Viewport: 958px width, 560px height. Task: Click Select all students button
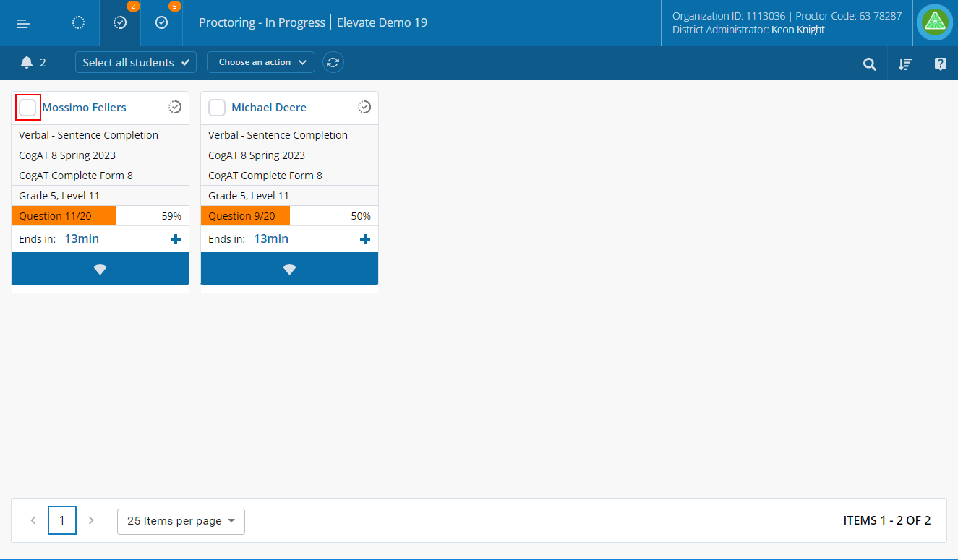click(136, 62)
